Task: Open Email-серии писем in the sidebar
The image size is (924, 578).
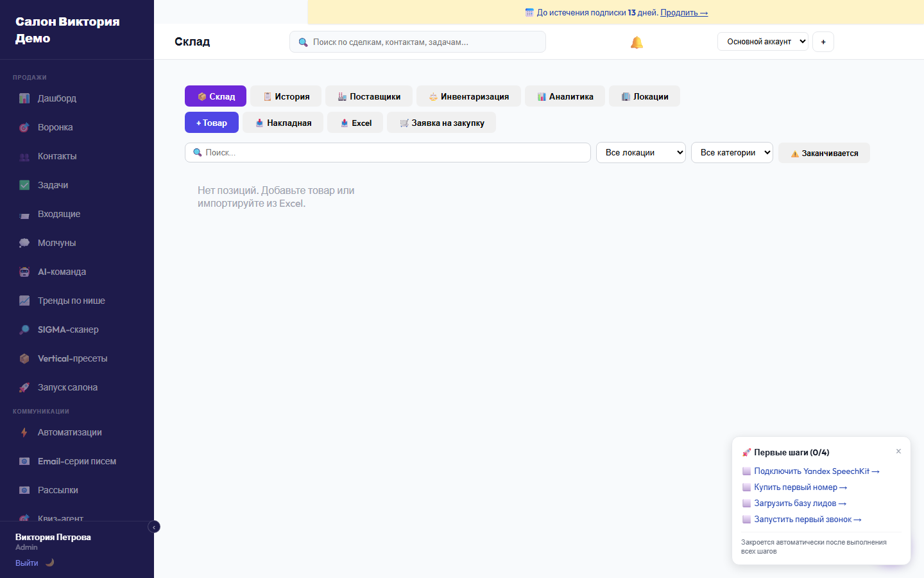Action: (77, 461)
